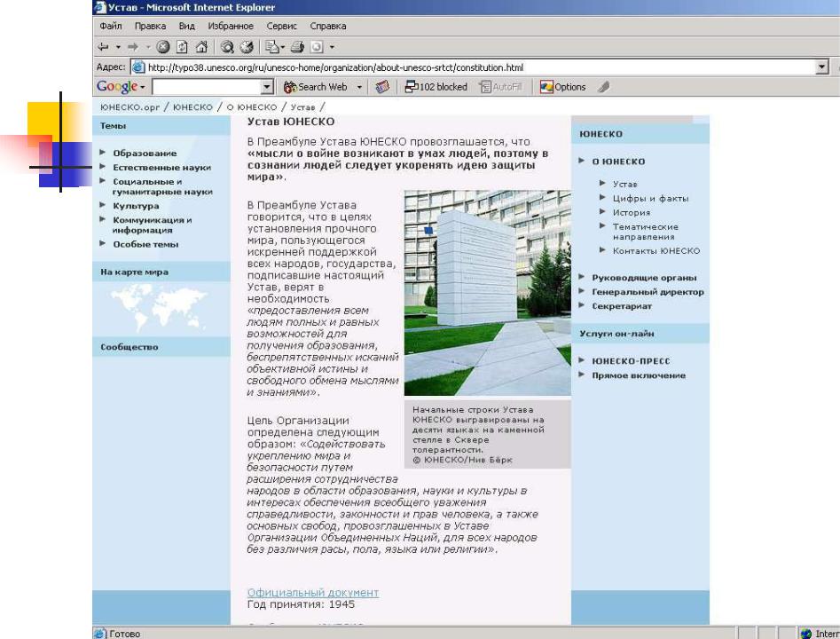Viewport: 840px width, 639px height.
Task: Click the 102 blocked popup blocker
Action: [436, 87]
